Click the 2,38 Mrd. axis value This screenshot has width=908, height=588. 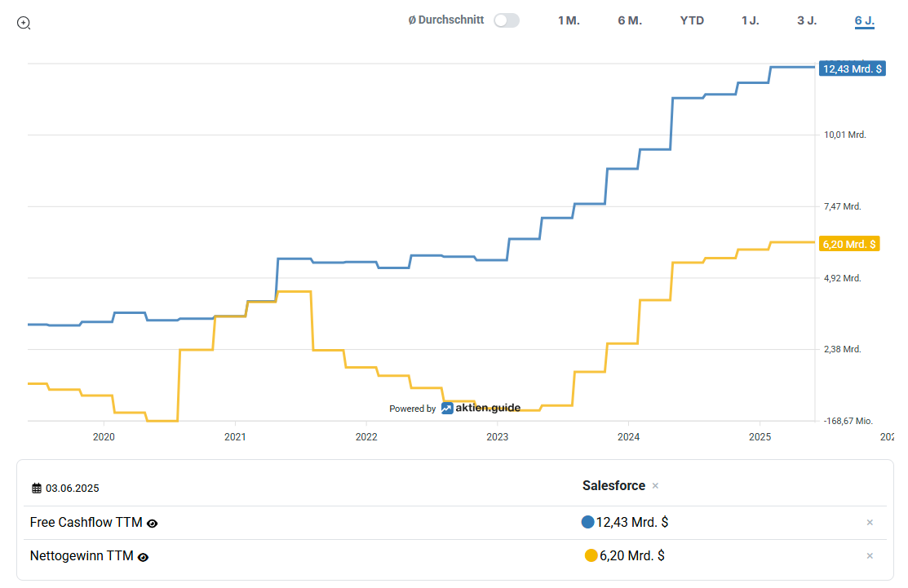843,350
